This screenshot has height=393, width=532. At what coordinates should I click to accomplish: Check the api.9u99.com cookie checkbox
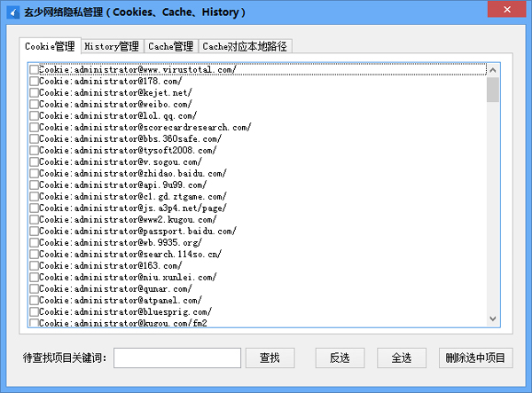34,185
